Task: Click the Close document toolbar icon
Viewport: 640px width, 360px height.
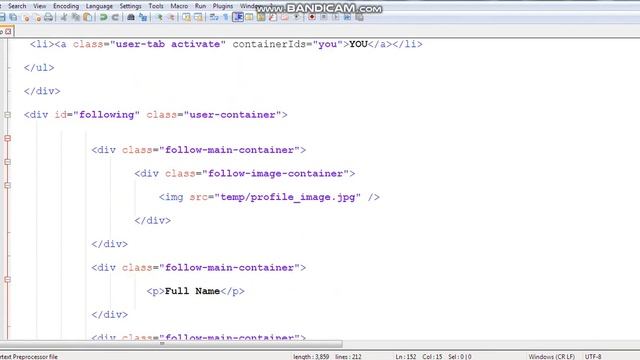Action: pyautogui.click(x=26, y=17)
